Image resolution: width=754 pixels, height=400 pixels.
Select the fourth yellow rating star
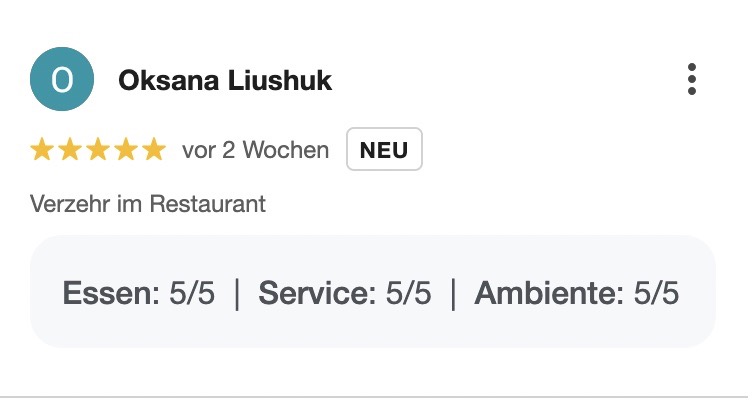[x=126, y=149]
